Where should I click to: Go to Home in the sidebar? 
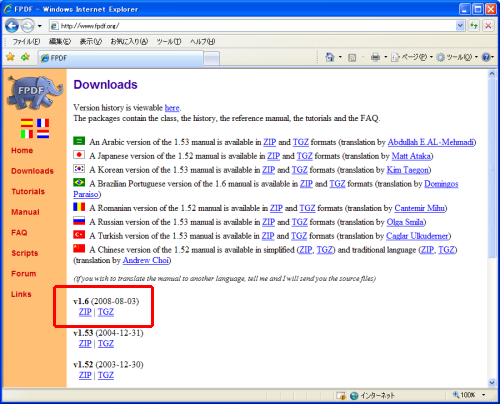pyautogui.click(x=22, y=150)
